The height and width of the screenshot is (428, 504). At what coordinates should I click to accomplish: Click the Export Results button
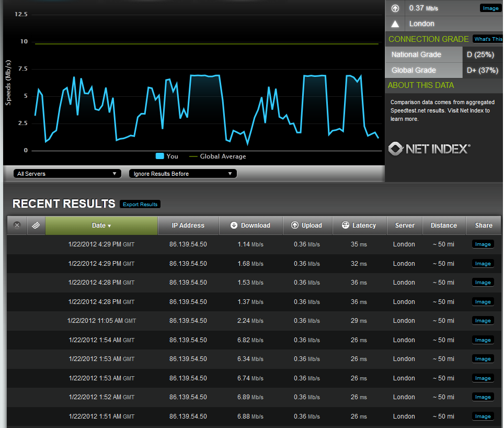pos(140,204)
